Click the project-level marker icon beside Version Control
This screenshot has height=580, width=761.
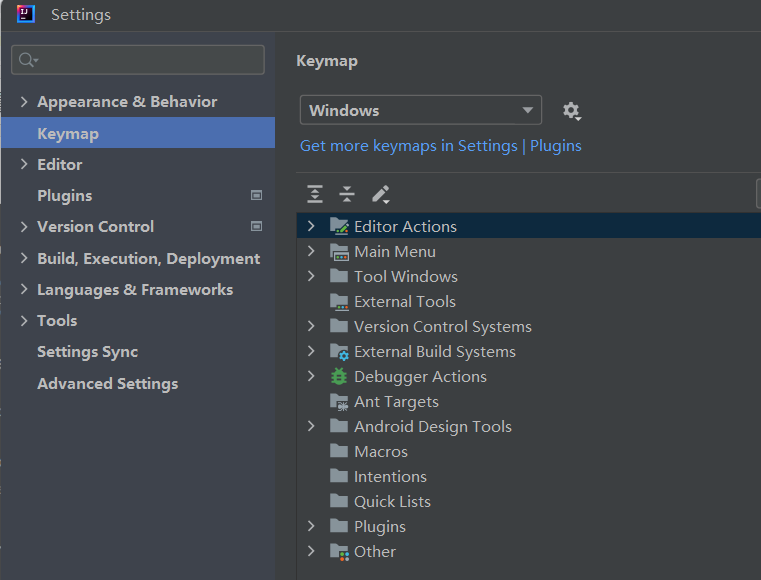(x=256, y=226)
